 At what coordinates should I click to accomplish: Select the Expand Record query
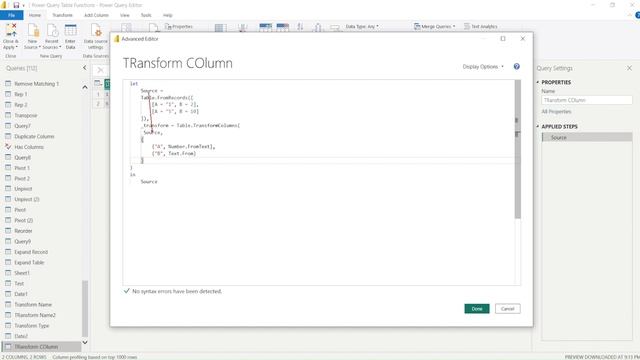pyautogui.click(x=31, y=252)
